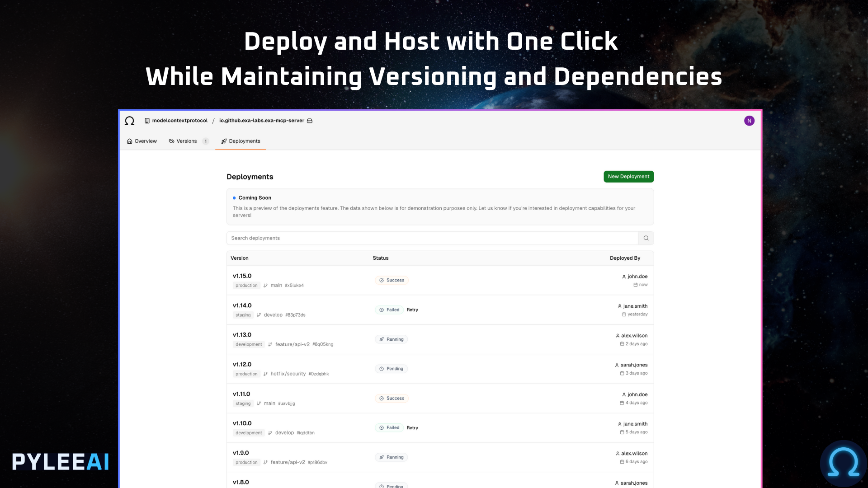The width and height of the screenshot is (868, 488).
Task: Click the 'Deployed By' column header
Action: (625, 258)
